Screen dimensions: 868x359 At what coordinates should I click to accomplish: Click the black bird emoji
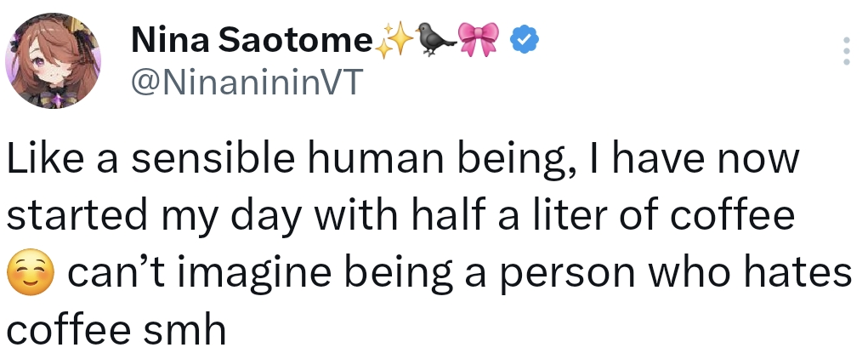coord(433,38)
